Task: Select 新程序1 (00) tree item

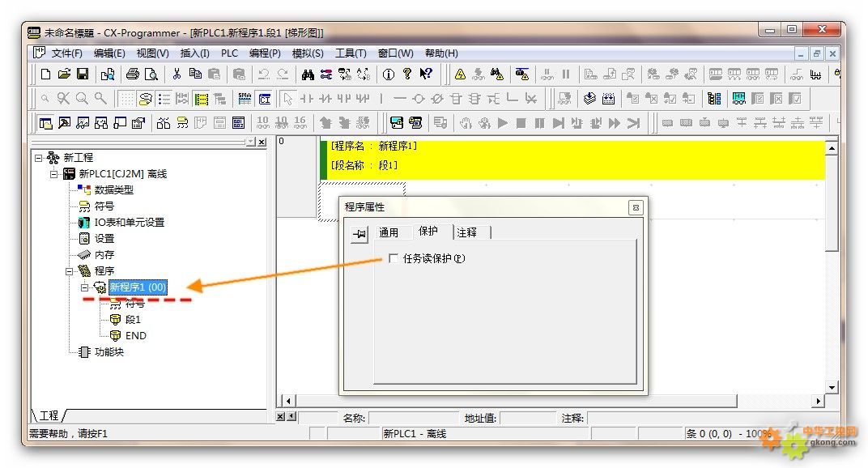Action: click(138, 287)
